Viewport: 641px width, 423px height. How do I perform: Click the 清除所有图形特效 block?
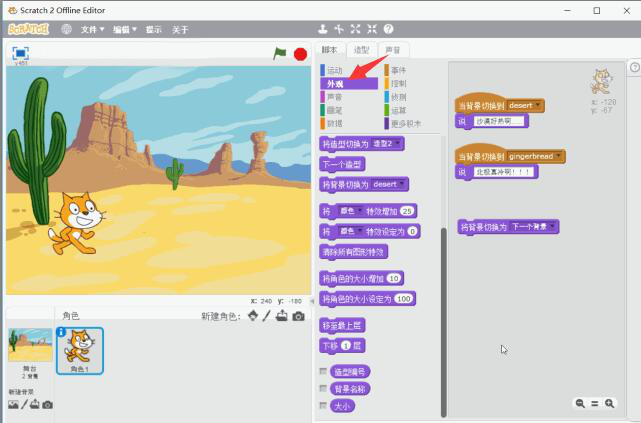pyautogui.click(x=354, y=252)
